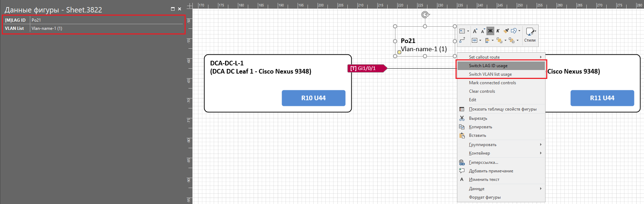The height and width of the screenshot is (204, 644).
Task: Toggle Switch VLAN list usage option
Action: tap(490, 74)
